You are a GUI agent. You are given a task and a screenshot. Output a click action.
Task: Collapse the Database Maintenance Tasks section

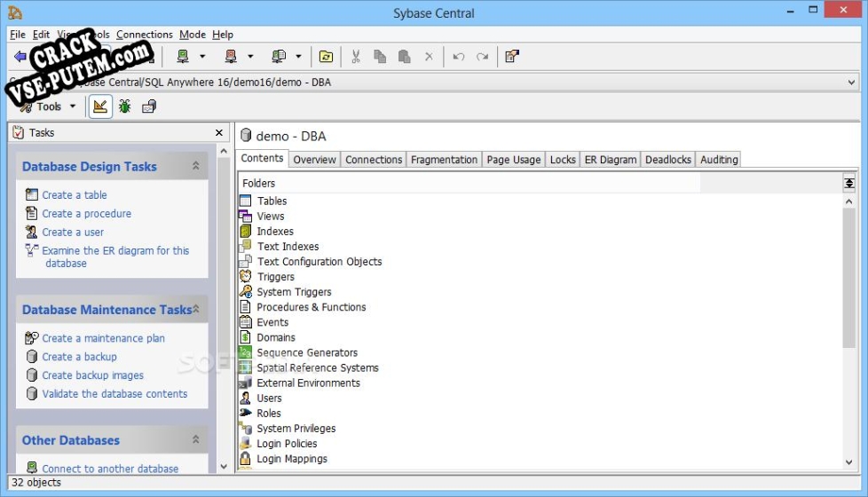click(x=195, y=310)
